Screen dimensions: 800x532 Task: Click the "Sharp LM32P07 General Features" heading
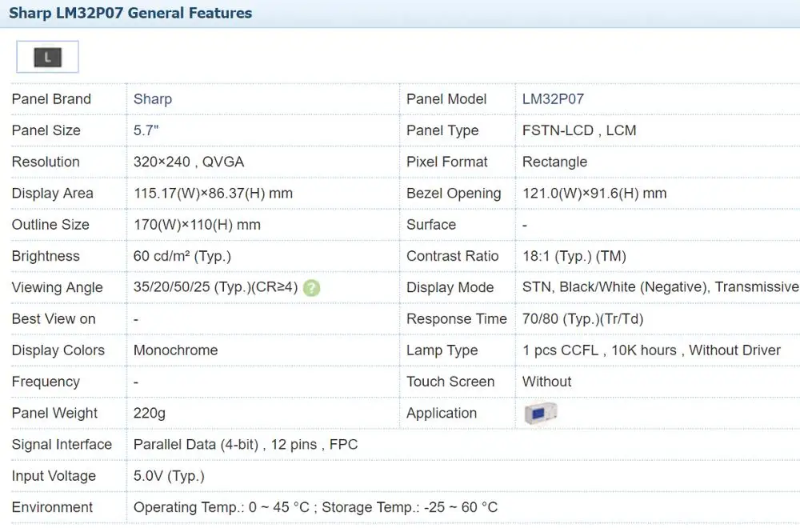click(130, 14)
